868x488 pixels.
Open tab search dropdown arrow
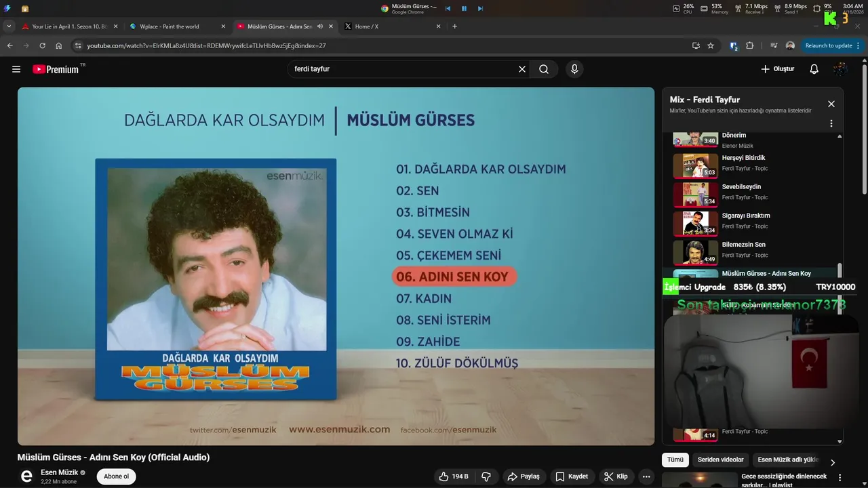pyautogui.click(x=9, y=26)
